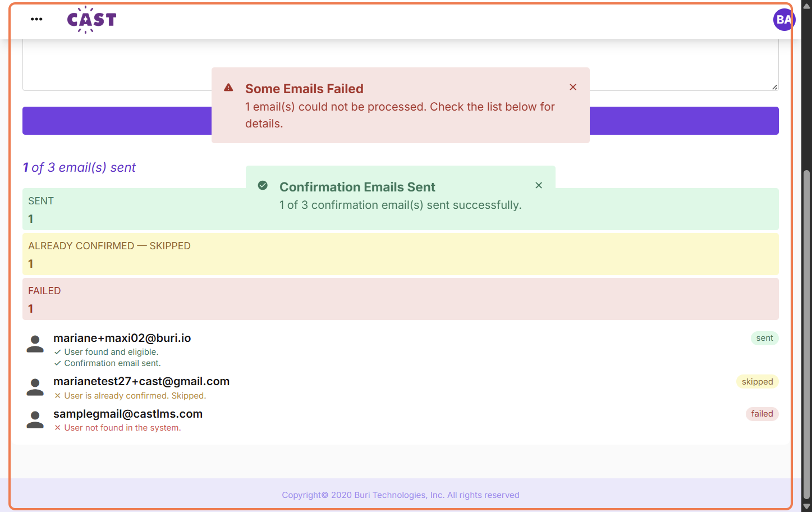
Task: Select the SENT summary card
Action: (x=401, y=209)
